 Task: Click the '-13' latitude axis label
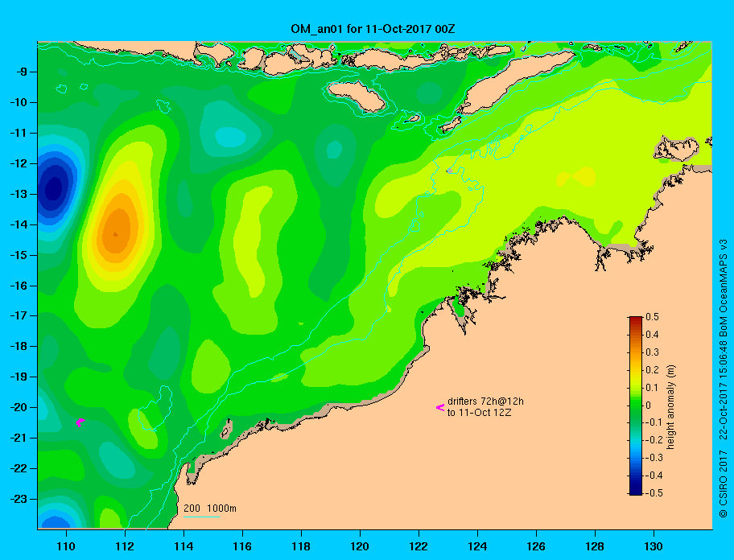[19, 194]
